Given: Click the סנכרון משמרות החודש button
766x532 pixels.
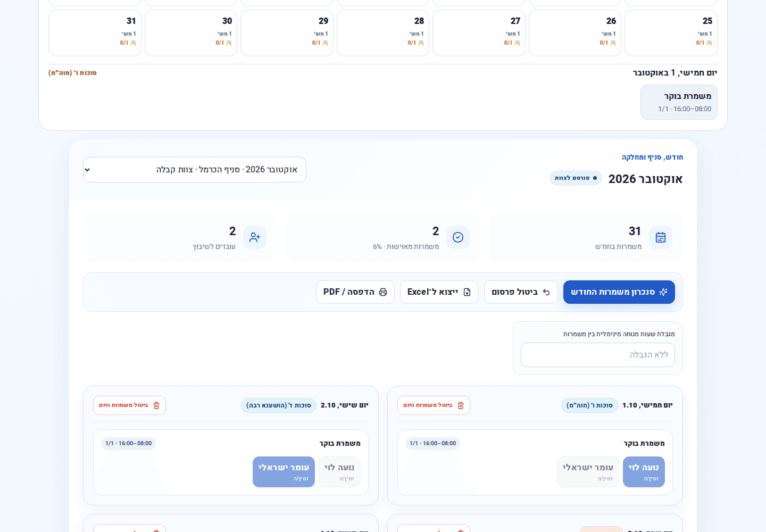Looking at the screenshot, I should click(619, 292).
